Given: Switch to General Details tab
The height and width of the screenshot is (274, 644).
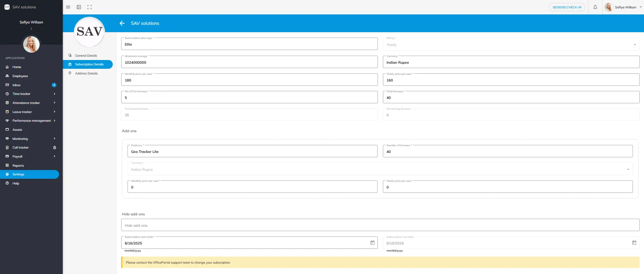Looking at the screenshot, I should [x=86, y=56].
